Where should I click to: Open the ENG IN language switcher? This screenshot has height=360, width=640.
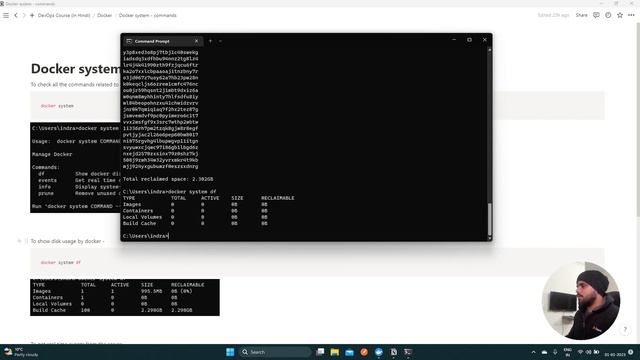[x=567, y=352]
